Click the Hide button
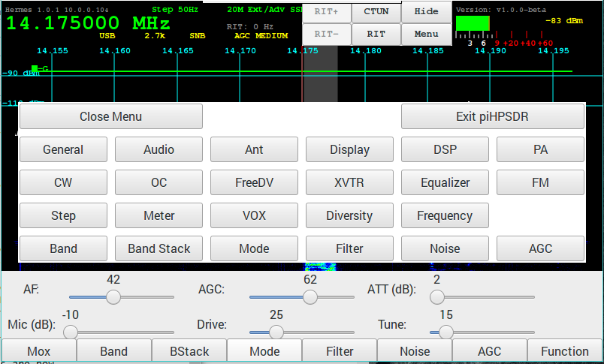 (426, 12)
